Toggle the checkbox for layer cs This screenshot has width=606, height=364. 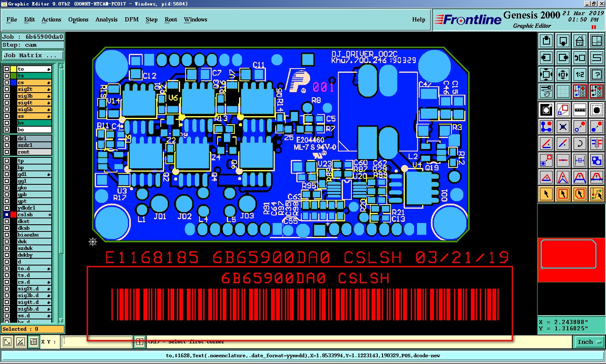(7, 82)
